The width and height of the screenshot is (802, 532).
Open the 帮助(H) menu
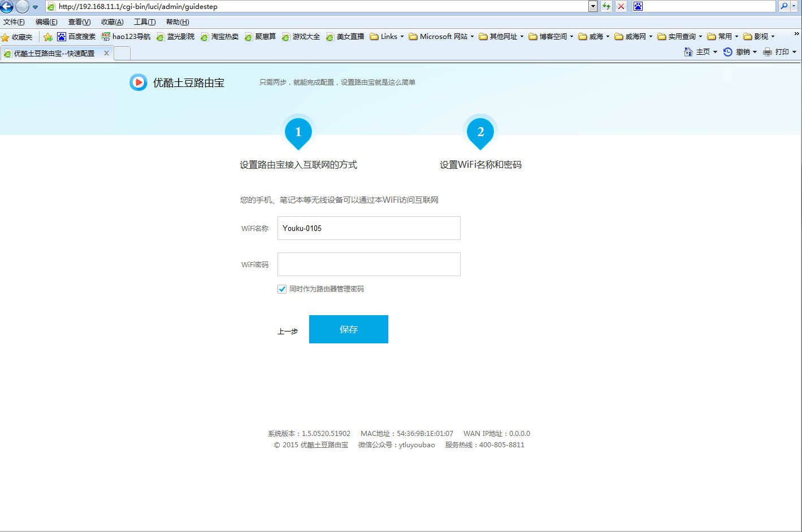(x=177, y=22)
